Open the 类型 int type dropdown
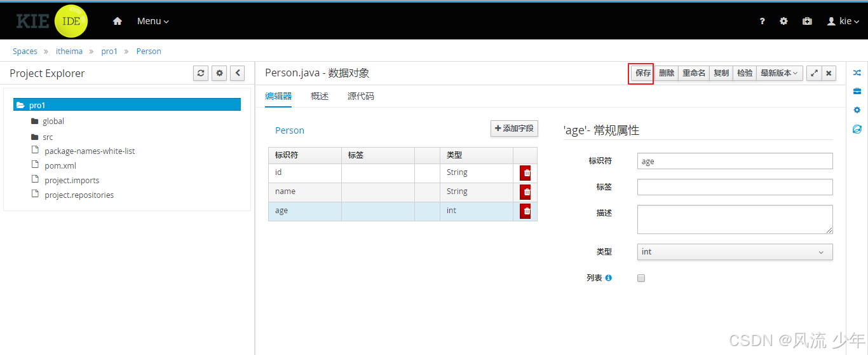This screenshot has height=355, width=868. click(x=735, y=252)
